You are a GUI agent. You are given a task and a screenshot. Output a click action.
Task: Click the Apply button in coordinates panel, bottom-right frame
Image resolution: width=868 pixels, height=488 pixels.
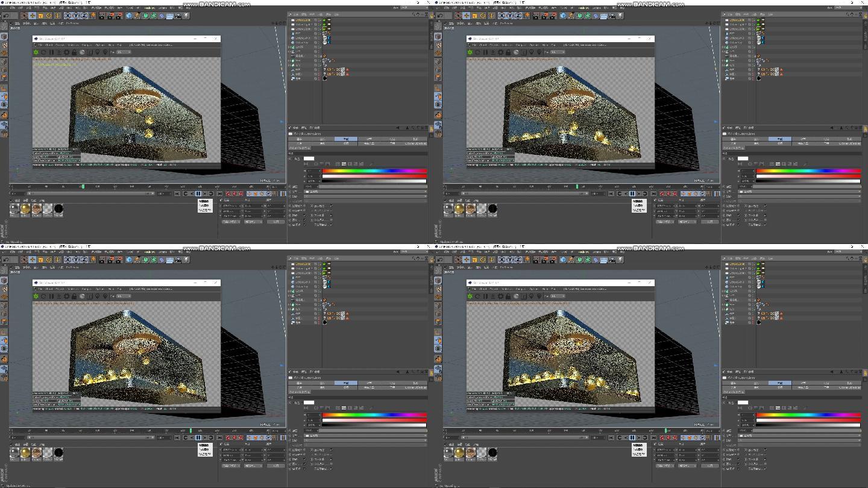pyautogui.click(x=709, y=465)
